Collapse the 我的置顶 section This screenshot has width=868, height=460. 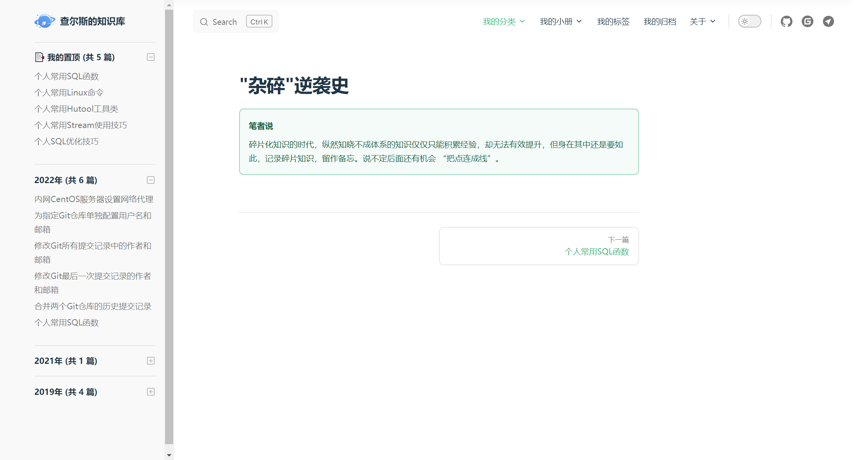point(151,57)
